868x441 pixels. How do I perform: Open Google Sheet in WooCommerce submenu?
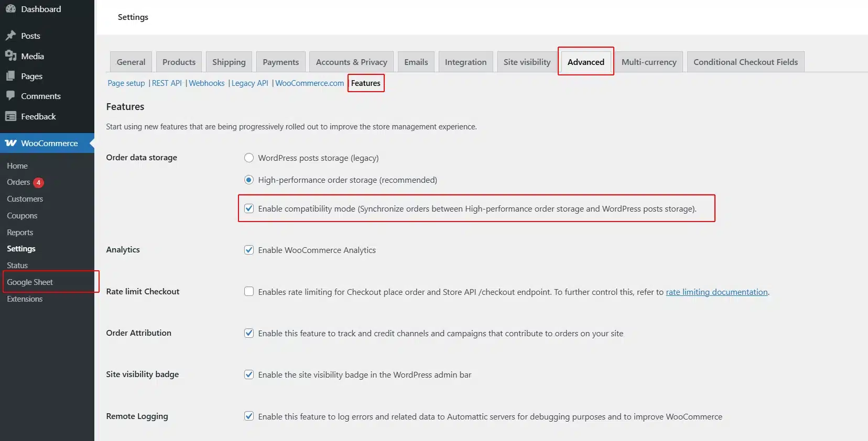point(30,282)
